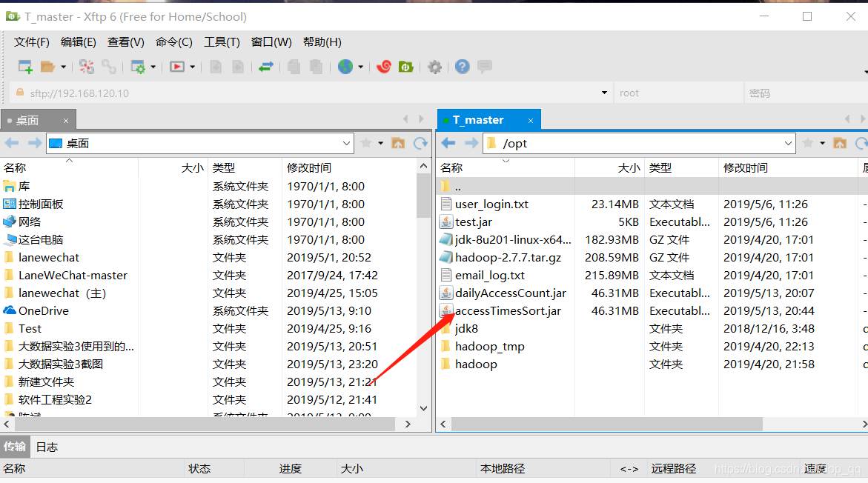Click the sftp host address field
868x483 pixels.
(310, 93)
